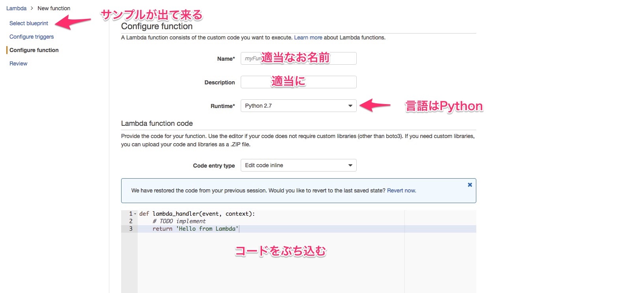Click line number 1 in editor gutter
The height and width of the screenshot is (293, 644).
pos(131,214)
